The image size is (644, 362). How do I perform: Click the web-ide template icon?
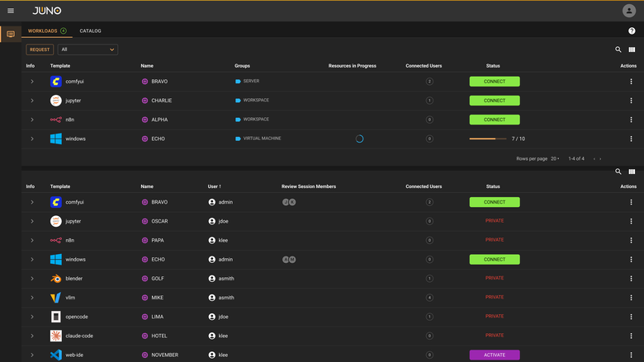click(x=56, y=355)
